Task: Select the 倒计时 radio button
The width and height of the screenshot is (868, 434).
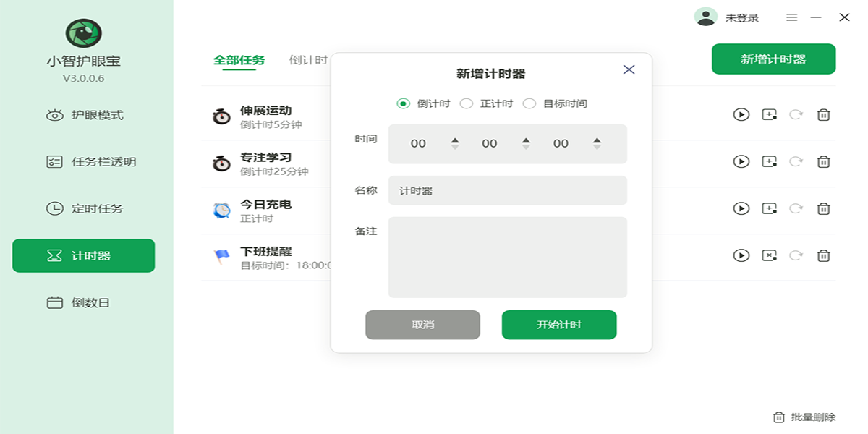Action: (404, 103)
